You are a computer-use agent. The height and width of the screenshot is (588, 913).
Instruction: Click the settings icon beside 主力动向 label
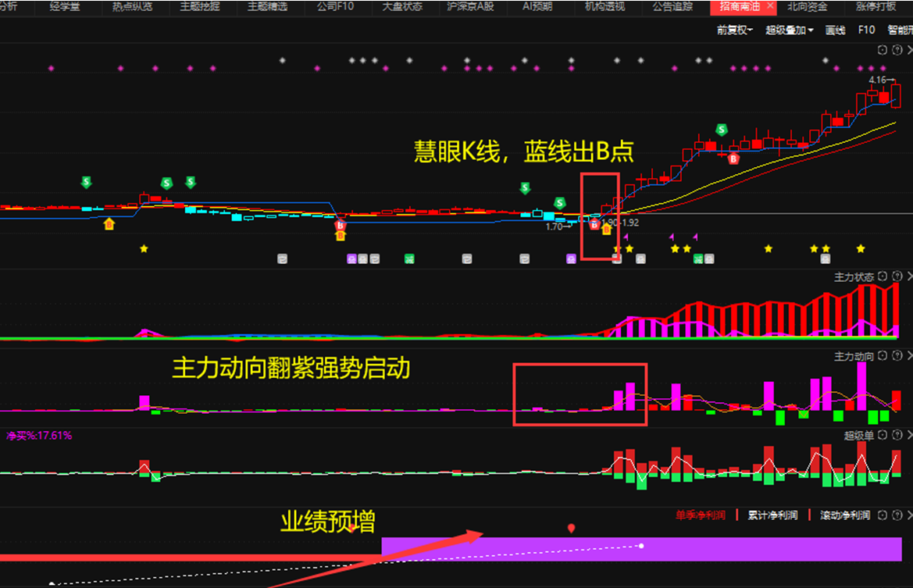click(883, 356)
